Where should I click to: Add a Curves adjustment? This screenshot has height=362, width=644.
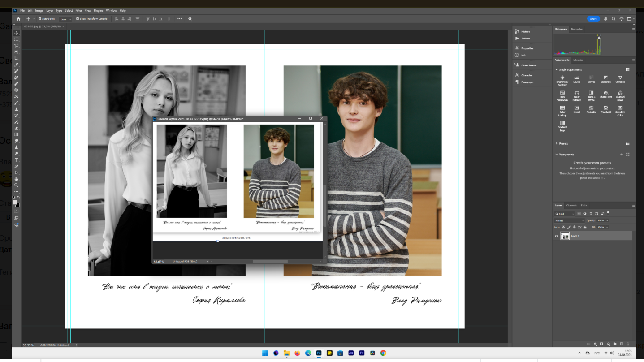[591, 79]
